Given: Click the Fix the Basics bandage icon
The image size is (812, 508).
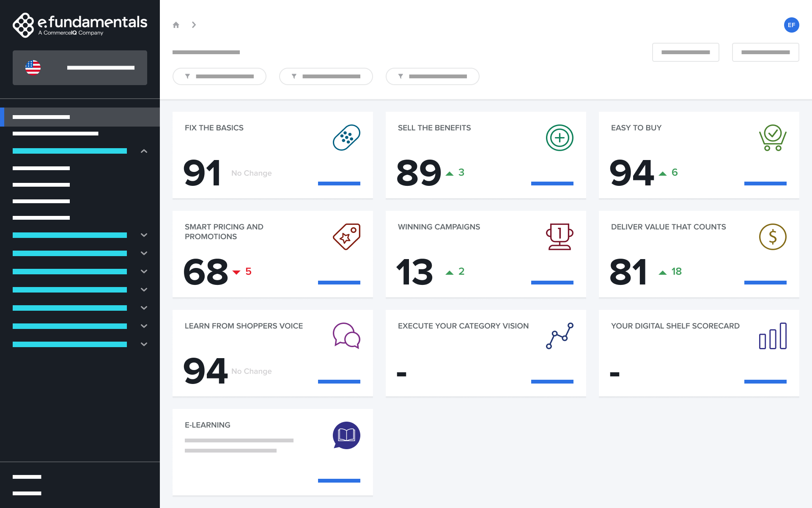Looking at the screenshot, I should [346, 138].
